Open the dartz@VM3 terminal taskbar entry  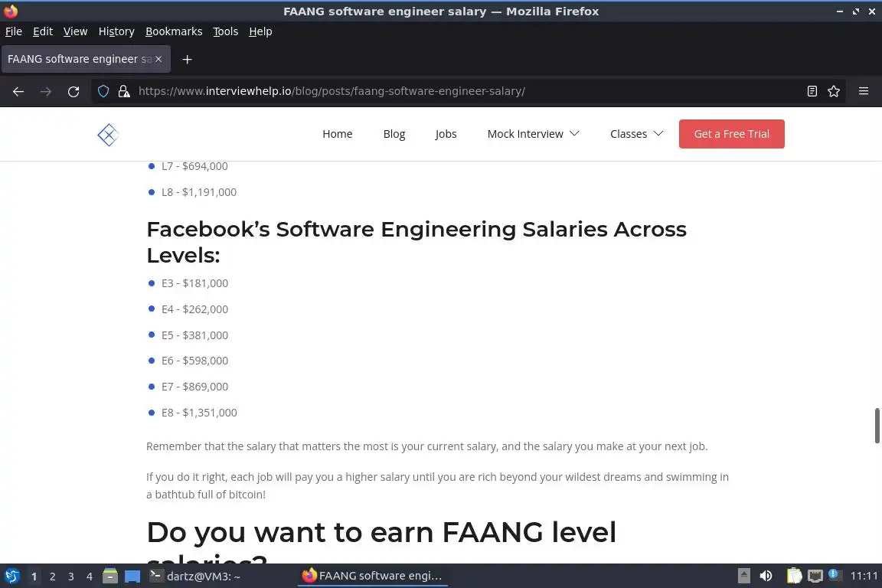tap(194, 577)
